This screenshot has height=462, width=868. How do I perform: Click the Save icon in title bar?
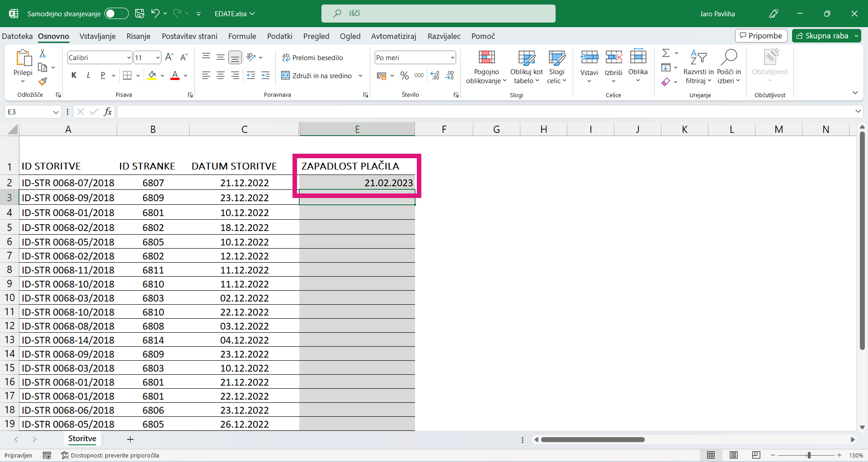[140, 14]
